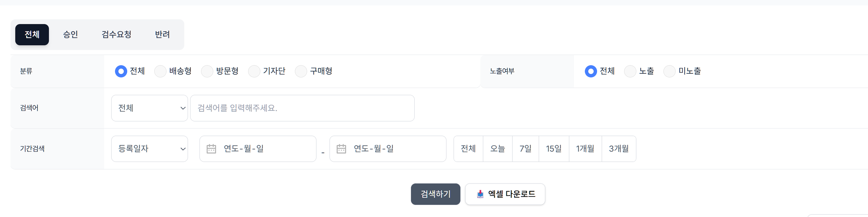868x217 pixels.
Task: Click the 검색하기 search button
Action: [x=435, y=194]
